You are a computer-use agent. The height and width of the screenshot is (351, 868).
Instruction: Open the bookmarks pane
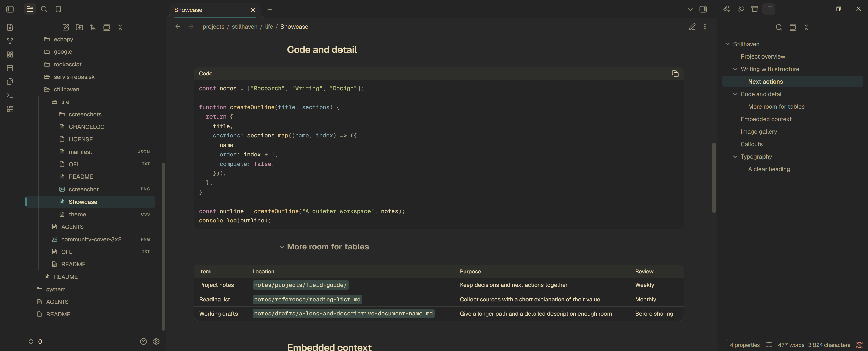(x=58, y=9)
